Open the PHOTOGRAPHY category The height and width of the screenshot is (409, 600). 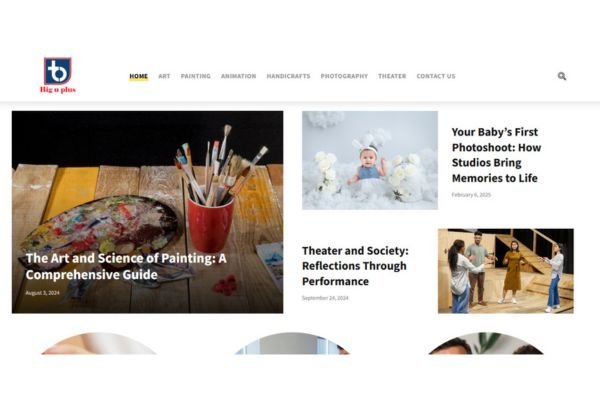pos(344,76)
